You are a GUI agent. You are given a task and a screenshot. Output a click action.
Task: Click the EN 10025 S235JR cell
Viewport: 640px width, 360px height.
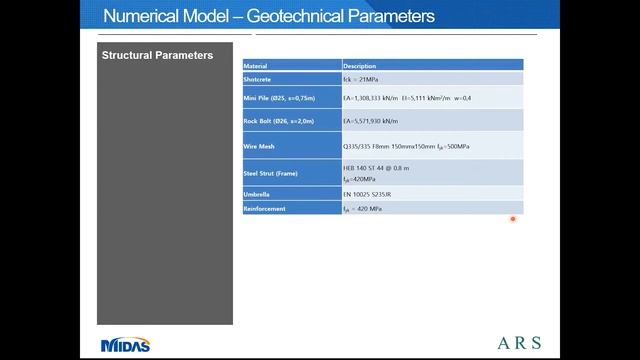pos(433,194)
